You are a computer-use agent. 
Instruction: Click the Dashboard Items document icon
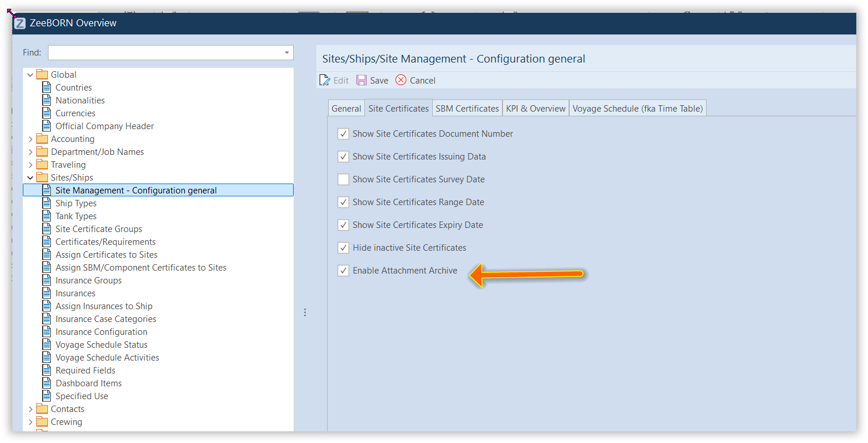point(47,383)
